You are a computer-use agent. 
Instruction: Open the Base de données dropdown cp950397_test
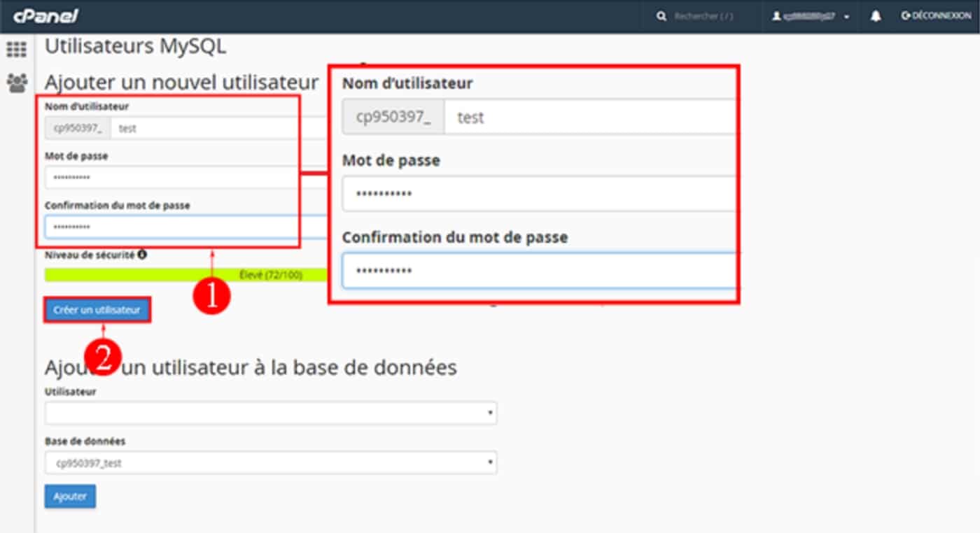click(x=271, y=462)
